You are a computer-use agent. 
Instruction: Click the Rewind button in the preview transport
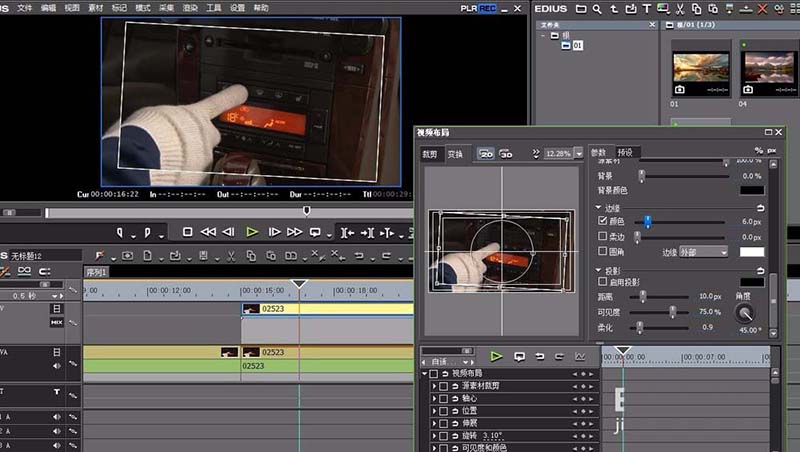(x=208, y=232)
